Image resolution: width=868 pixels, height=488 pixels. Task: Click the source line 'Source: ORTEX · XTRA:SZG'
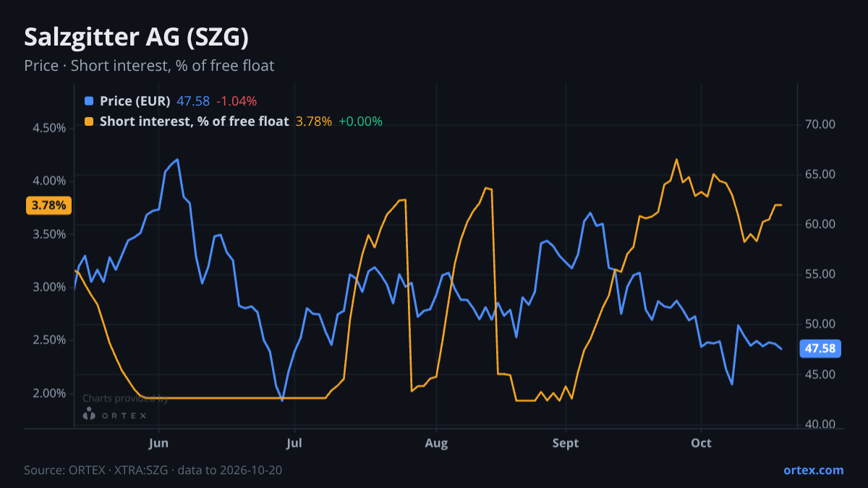pyautogui.click(x=153, y=470)
